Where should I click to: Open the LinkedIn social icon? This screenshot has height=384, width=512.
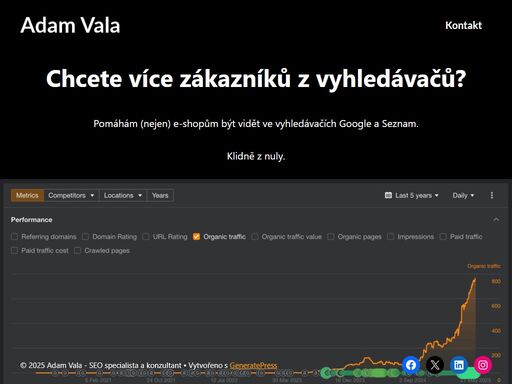pyautogui.click(x=459, y=365)
